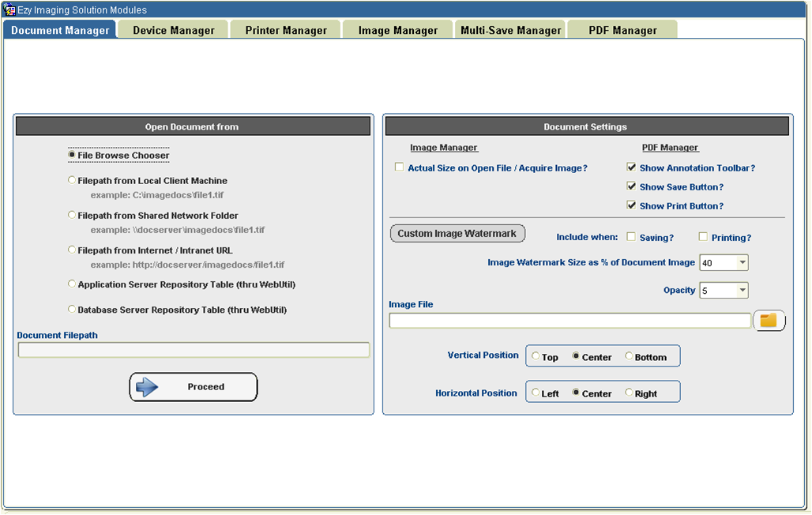This screenshot has width=812, height=515.
Task: Click the Ezy Imaging title bar app icon
Action: click(10, 10)
